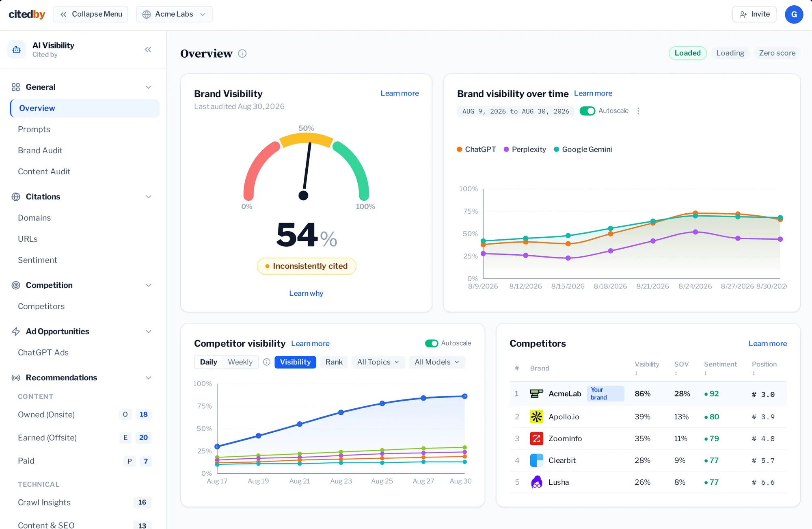This screenshot has width=812, height=529.
Task: Click the Perplexity purple legend dot
Action: (506, 150)
